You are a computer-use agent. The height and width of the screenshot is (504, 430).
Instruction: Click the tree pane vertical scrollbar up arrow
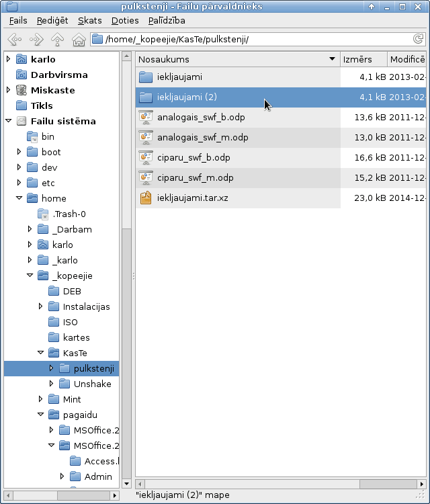coord(126,56)
